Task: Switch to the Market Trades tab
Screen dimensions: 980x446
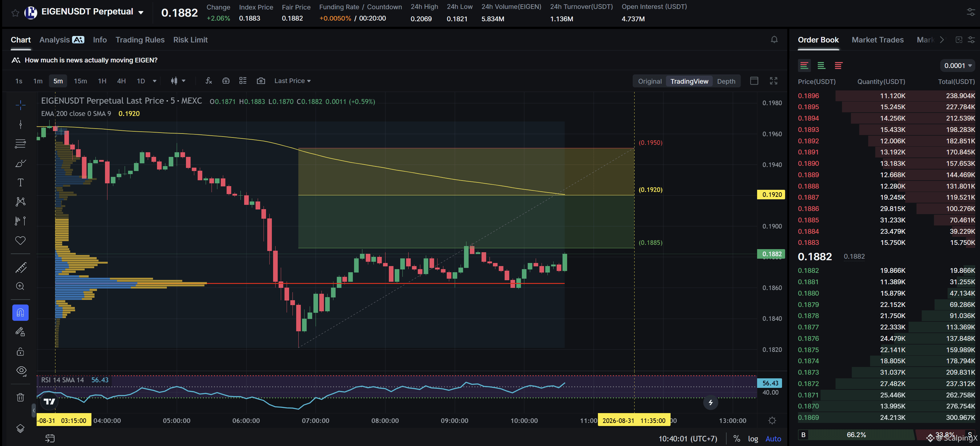Action: tap(877, 40)
